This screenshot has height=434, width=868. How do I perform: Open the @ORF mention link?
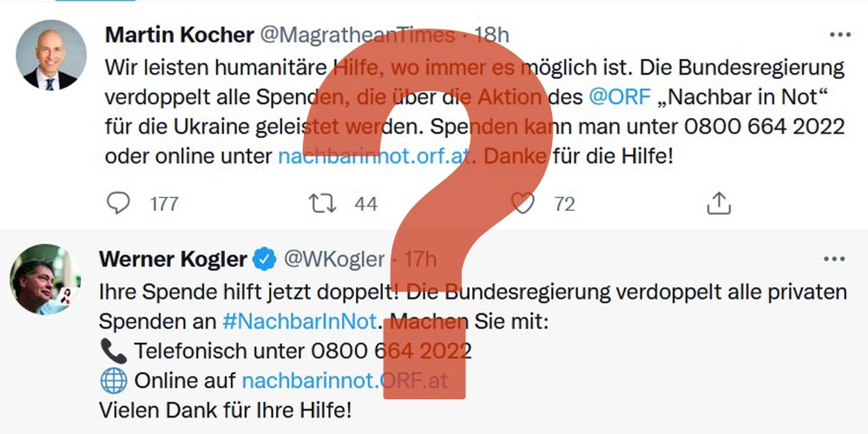click(x=620, y=97)
